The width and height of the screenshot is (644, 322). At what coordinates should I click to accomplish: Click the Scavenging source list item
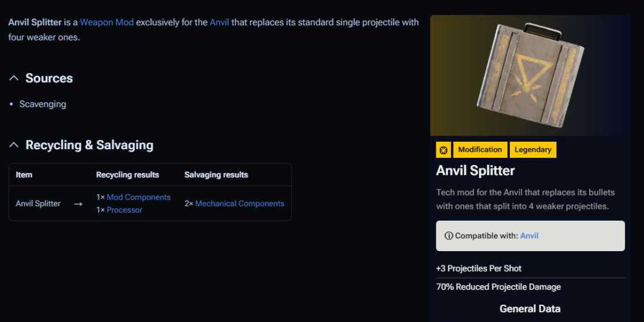[42, 104]
